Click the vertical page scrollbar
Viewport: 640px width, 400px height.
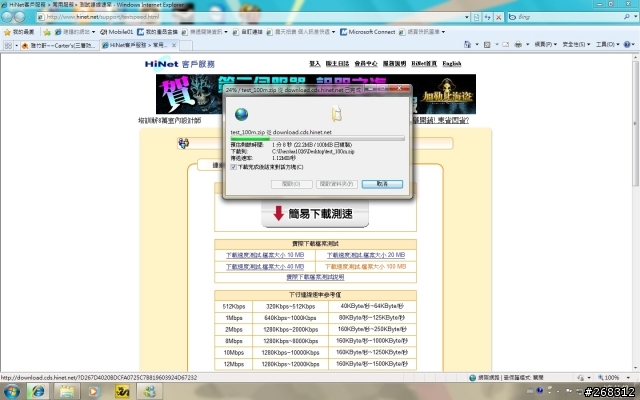(x=636, y=212)
